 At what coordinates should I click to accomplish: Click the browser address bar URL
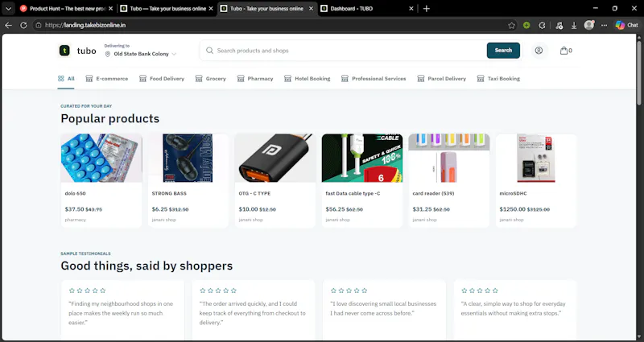pos(85,25)
